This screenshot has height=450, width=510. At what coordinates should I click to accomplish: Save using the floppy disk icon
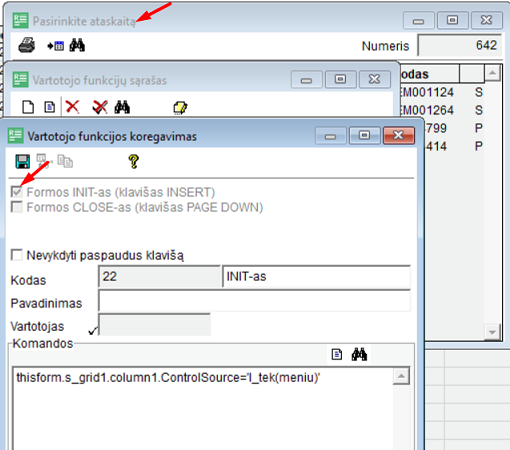point(23,161)
